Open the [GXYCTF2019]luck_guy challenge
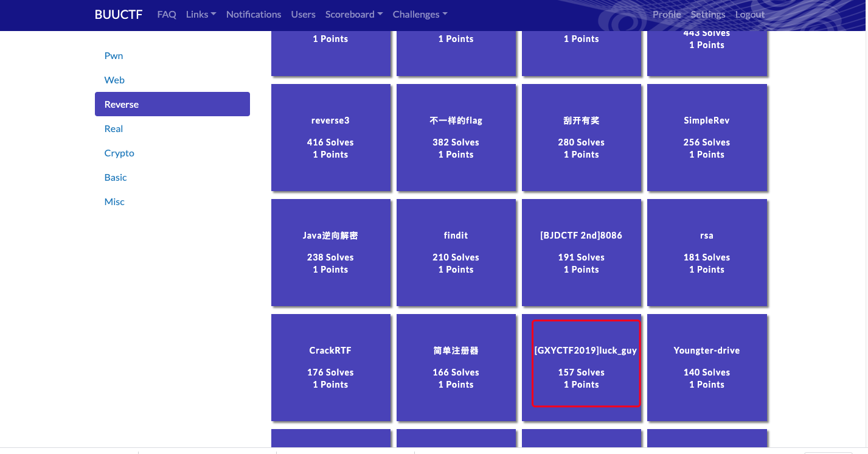The height and width of the screenshot is (454, 868). tap(585, 363)
